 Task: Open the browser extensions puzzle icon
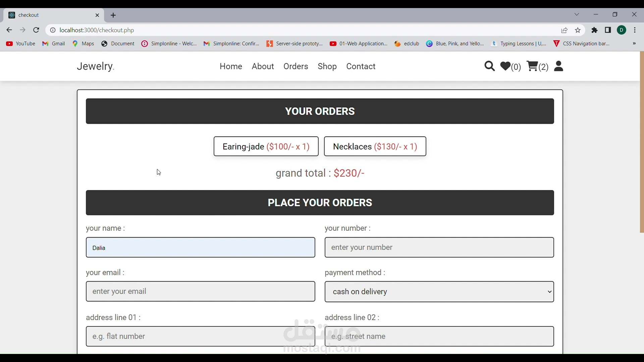(x=595, y=30)
